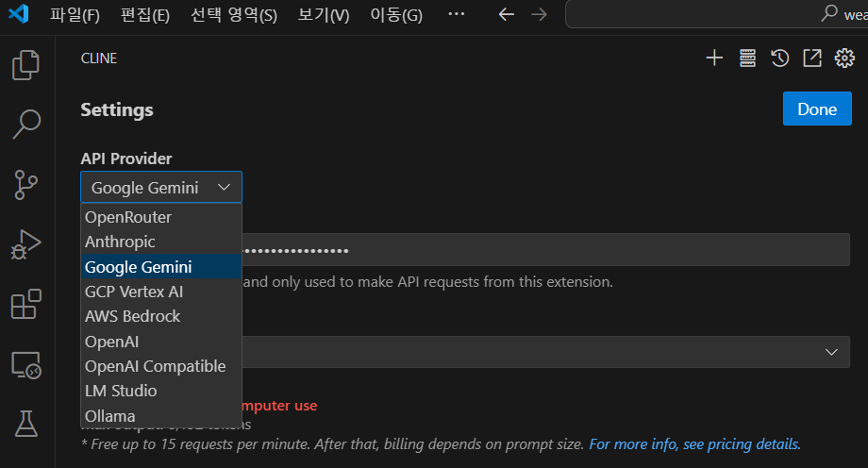
Task: Start a new Cline task with plus icon
Action: coord(714,58)
